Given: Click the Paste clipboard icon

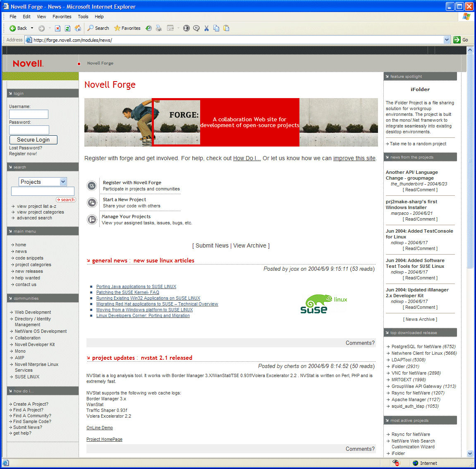Looking at the screenshot, I should click(x=226, y=28).
